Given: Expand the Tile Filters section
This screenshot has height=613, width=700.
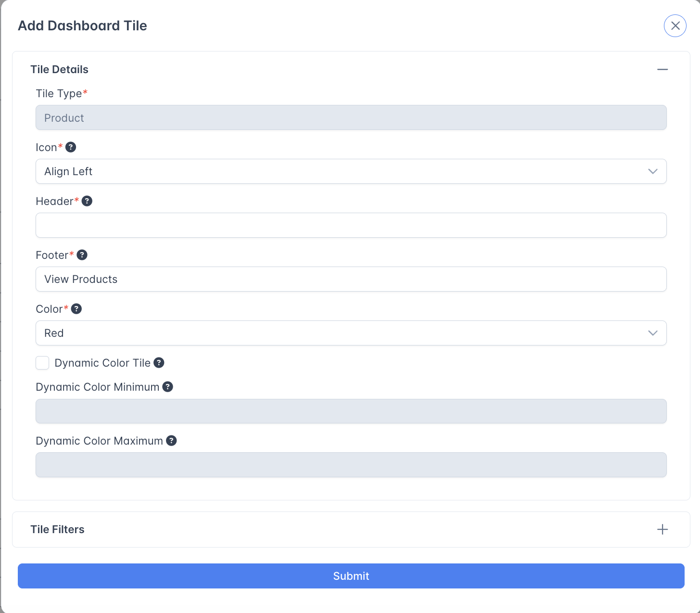Looking at the screenshot, I should 662,529.
